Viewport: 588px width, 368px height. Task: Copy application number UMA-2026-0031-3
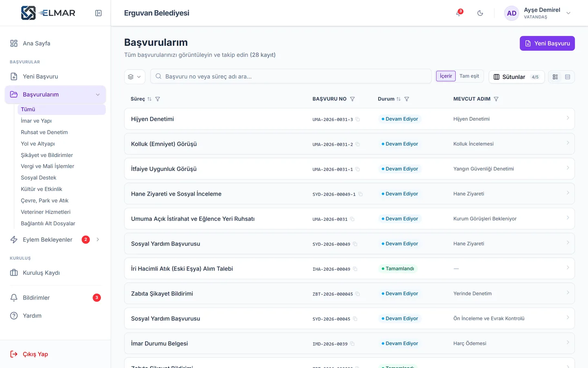coord(358,119)
